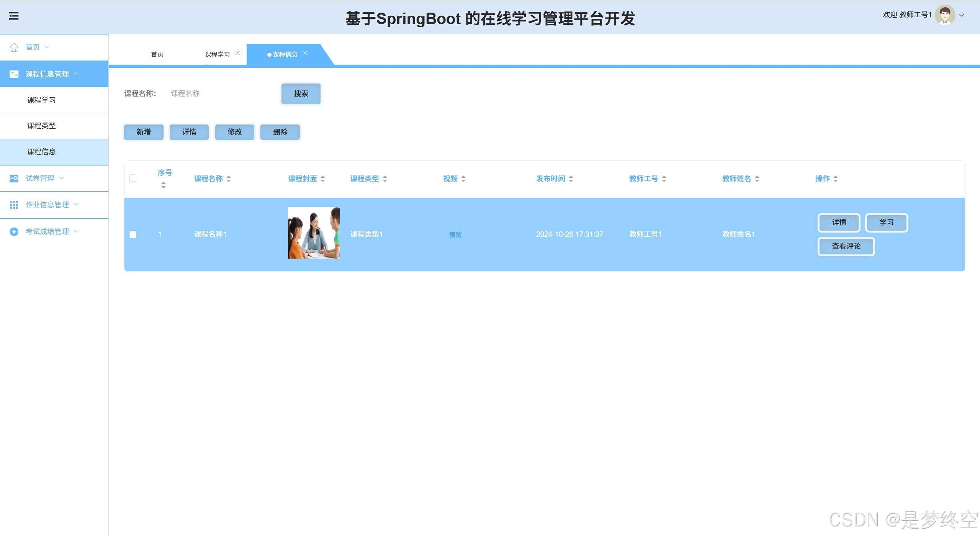Click the user avatar picture

[x=945, y=15]
